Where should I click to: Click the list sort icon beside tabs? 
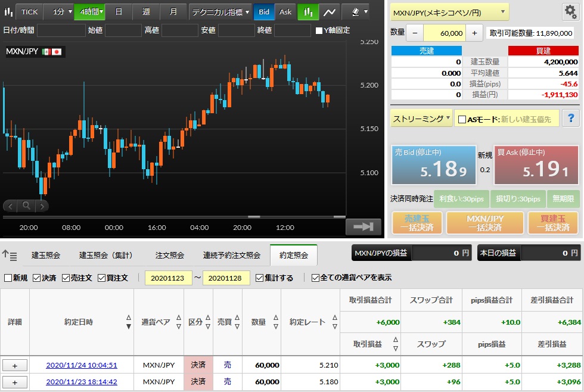tap(10, 255)
